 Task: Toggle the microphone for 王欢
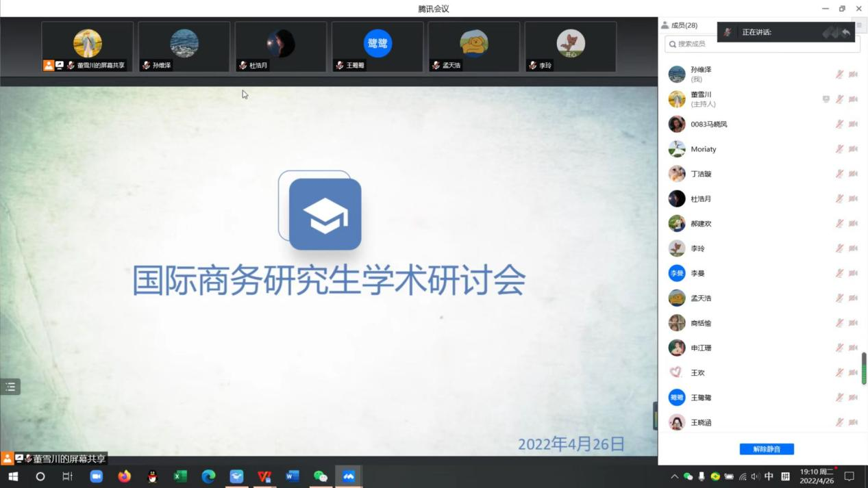pos(839,373)
